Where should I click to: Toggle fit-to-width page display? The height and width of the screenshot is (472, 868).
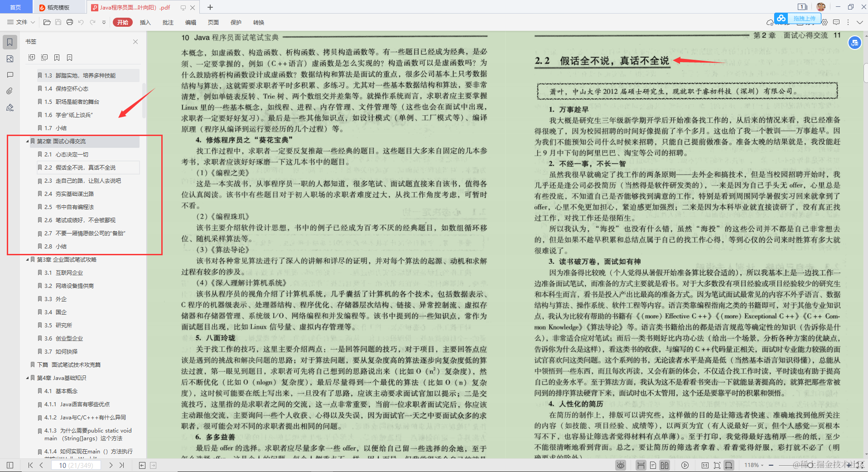tap(728, 465)
